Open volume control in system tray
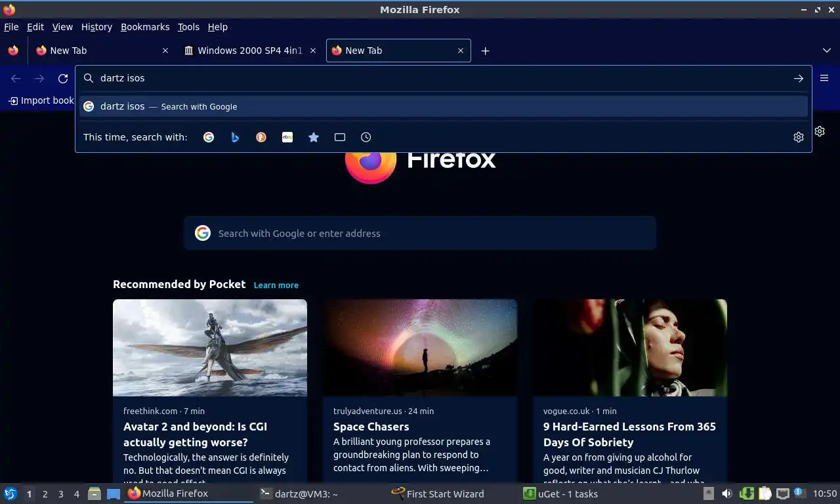 (727, 493)
